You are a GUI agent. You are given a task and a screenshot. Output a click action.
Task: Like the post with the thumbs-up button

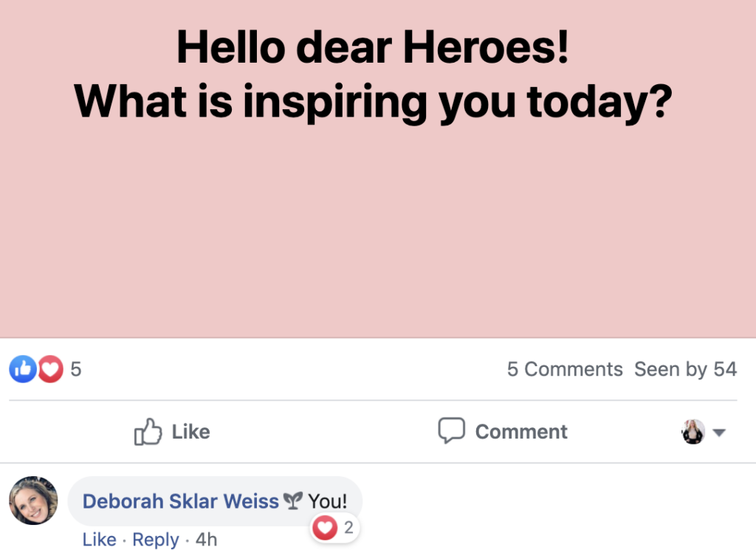click(x=172, y=432)
